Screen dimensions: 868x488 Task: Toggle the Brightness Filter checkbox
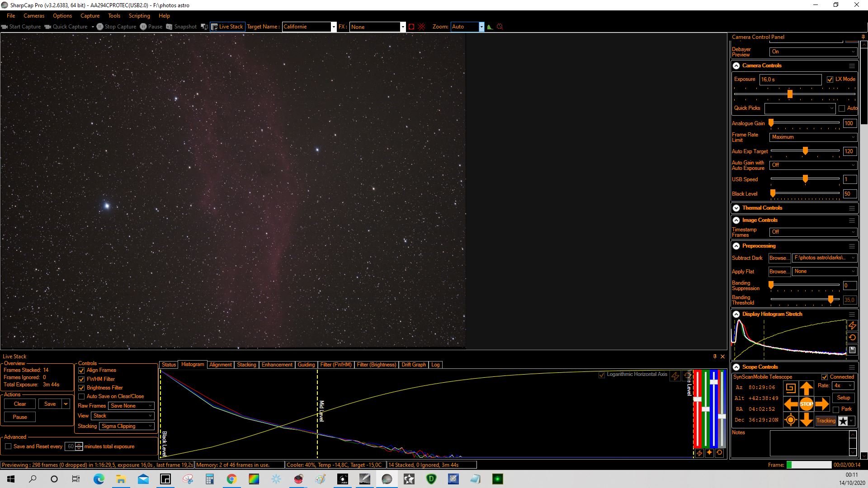(x=81, y=388)
